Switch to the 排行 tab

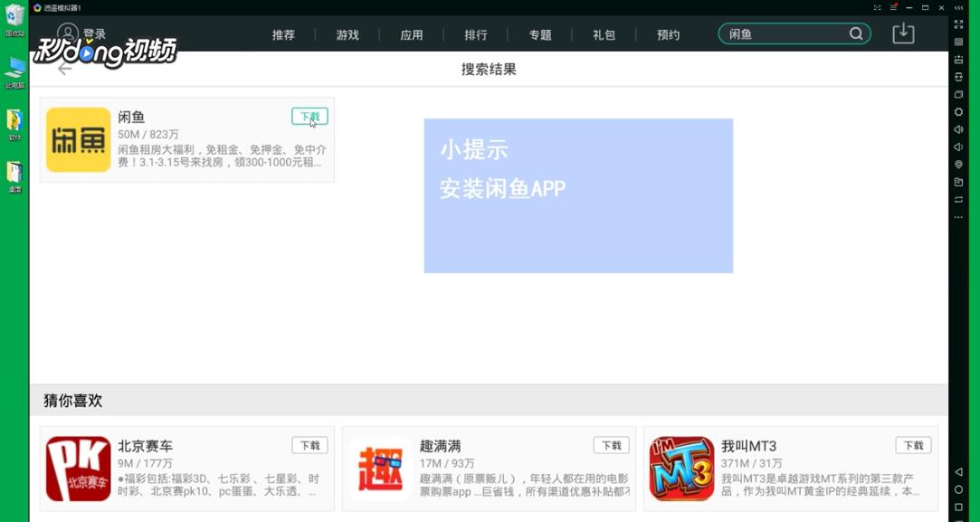click(476, 35)
